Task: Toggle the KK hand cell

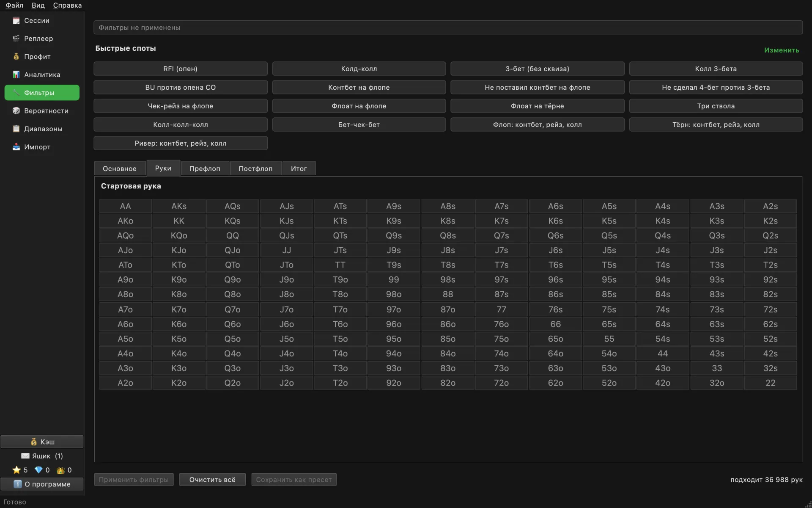Action: click(x=179, y=221)
